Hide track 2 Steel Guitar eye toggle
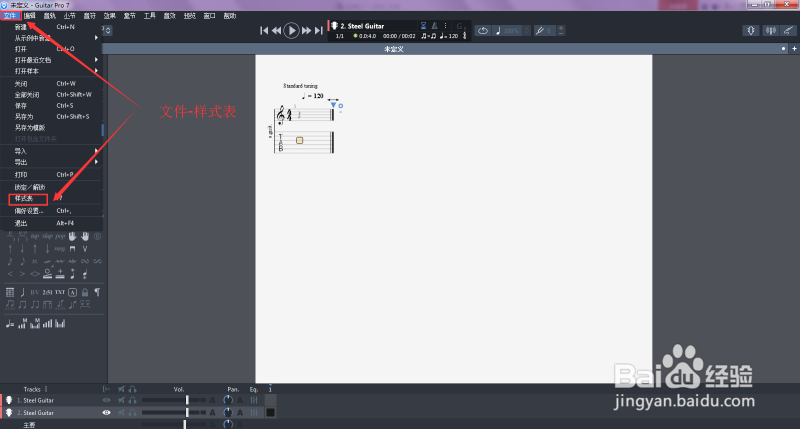The width and height of the screenshot is (800, 429). (x=106, y=413)
